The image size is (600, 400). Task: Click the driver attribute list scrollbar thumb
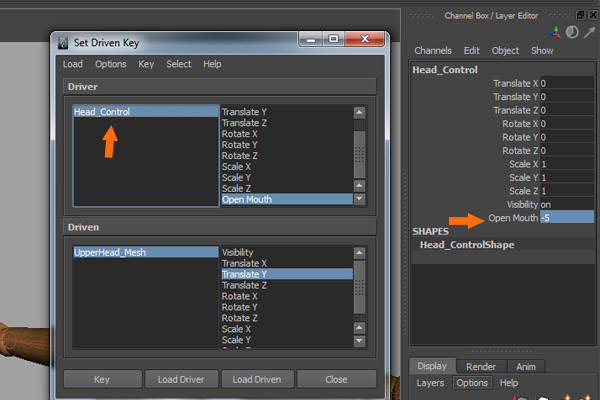click(x=359, y=154)
